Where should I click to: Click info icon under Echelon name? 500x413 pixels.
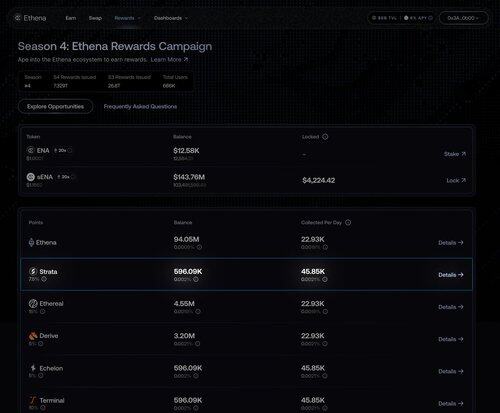[x=41, y=376]
